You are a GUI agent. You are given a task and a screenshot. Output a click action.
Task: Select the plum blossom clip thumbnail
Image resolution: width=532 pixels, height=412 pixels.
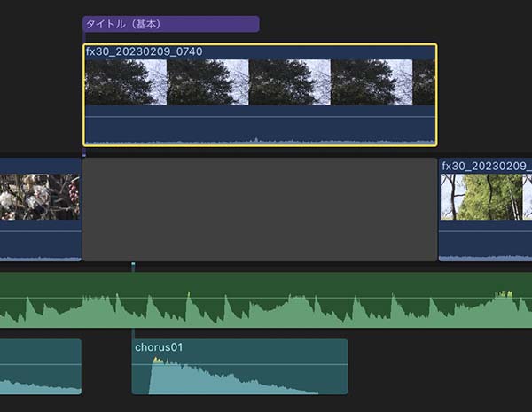pos(40,197)
